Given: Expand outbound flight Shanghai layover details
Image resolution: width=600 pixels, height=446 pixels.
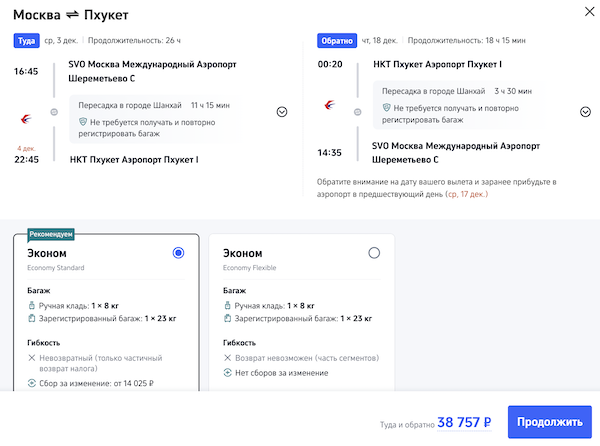Looking at the screenshot, I should [281, 112].
